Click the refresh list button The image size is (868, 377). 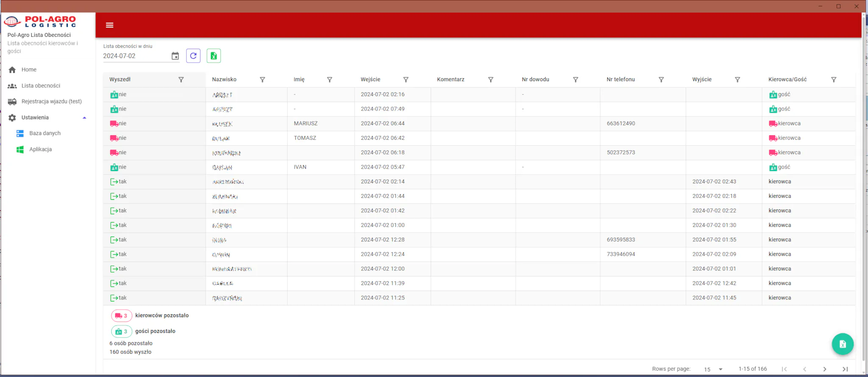(x=193, y=56)
